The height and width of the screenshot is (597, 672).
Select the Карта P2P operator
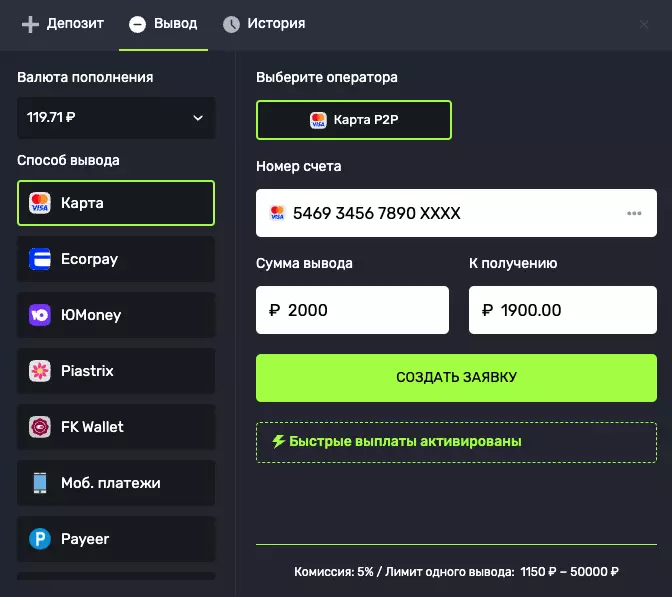[354, 120]
